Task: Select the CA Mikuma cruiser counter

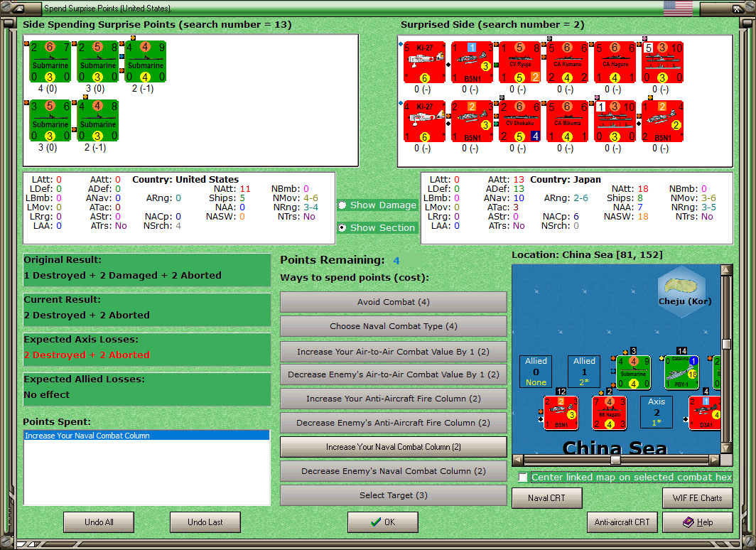Action: tap(568, 121)
